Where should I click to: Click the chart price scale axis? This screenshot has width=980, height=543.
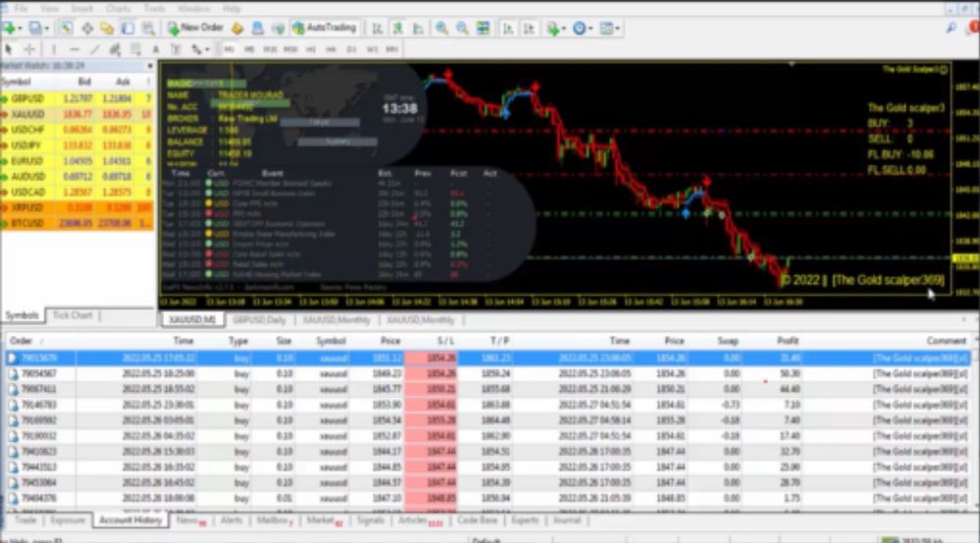coord(965,177)
